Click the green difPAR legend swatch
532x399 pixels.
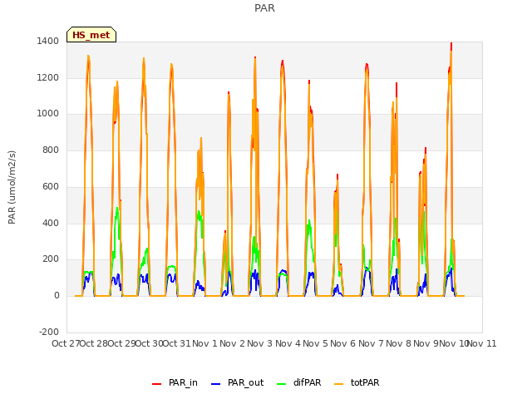point(282,384)
